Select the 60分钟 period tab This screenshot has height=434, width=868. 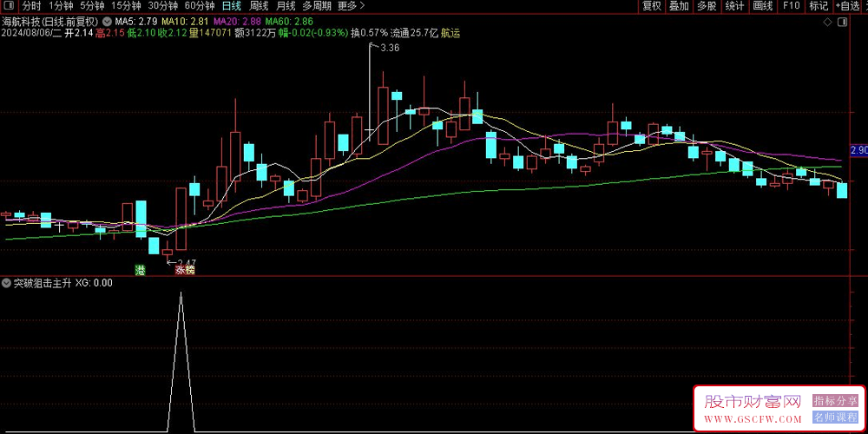(x=200, y=6)
